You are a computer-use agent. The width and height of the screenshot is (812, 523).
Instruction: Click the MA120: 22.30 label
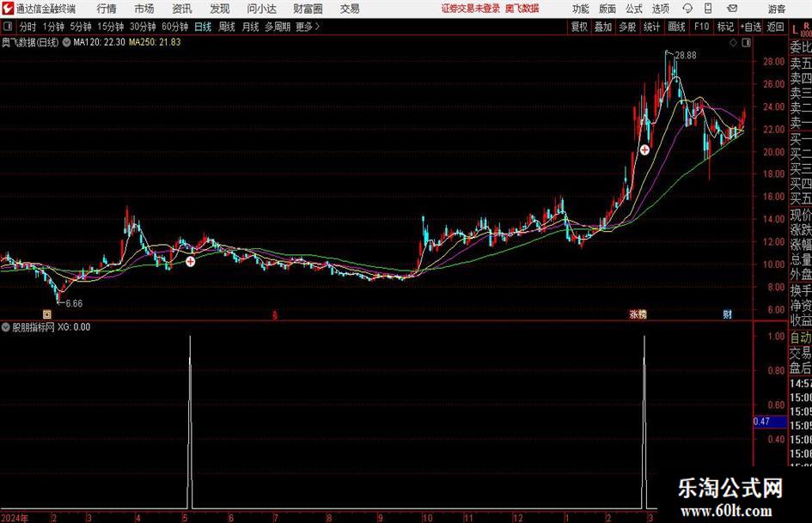click(99, 42)
